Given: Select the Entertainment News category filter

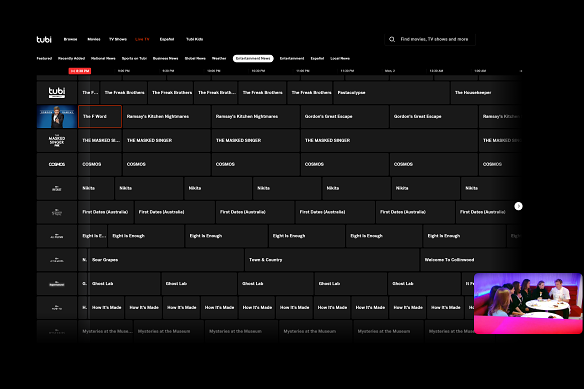Looking at the screenshot, I should point(253,58).
